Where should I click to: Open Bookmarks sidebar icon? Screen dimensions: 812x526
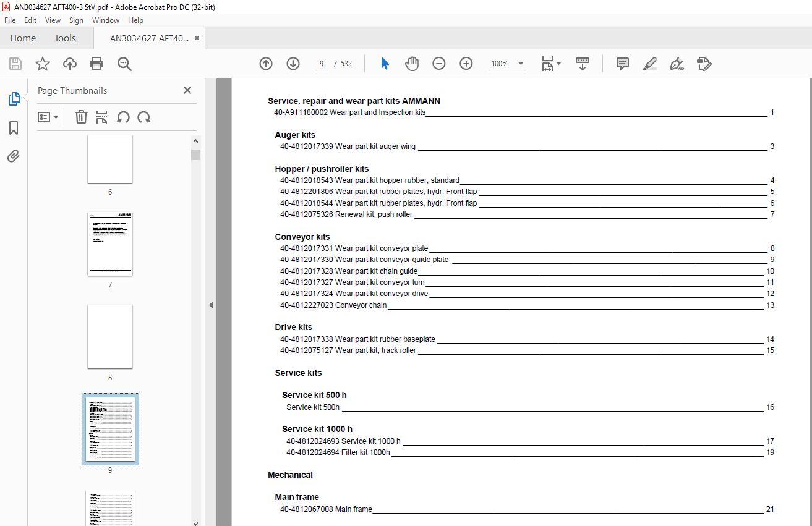[14, 128]
